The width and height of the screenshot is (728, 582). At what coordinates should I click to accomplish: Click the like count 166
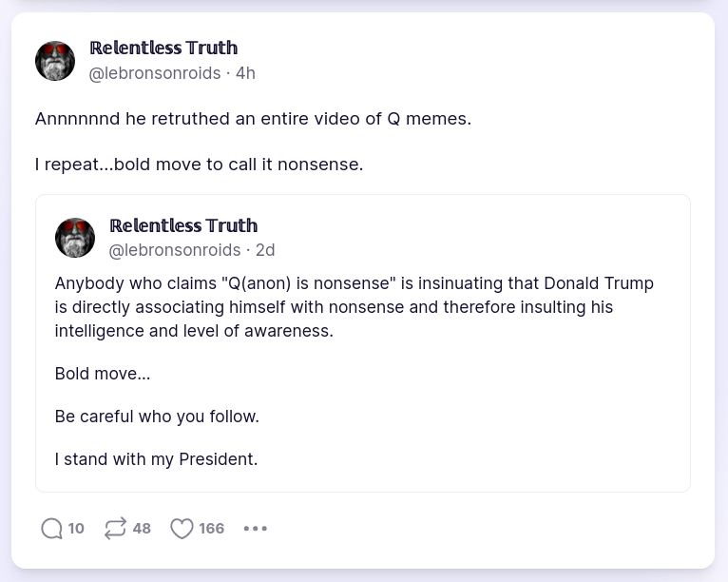coord(212,529)
